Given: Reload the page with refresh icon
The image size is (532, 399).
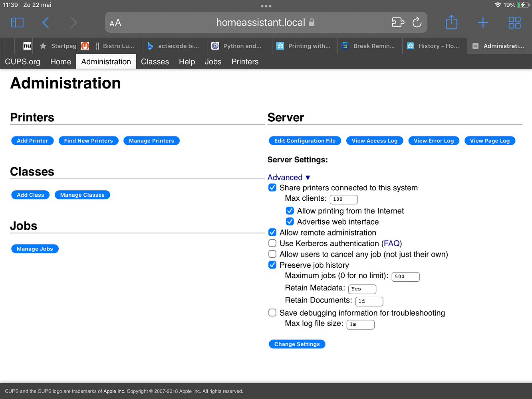Looking at the screenshot, I should click(417, 23).
